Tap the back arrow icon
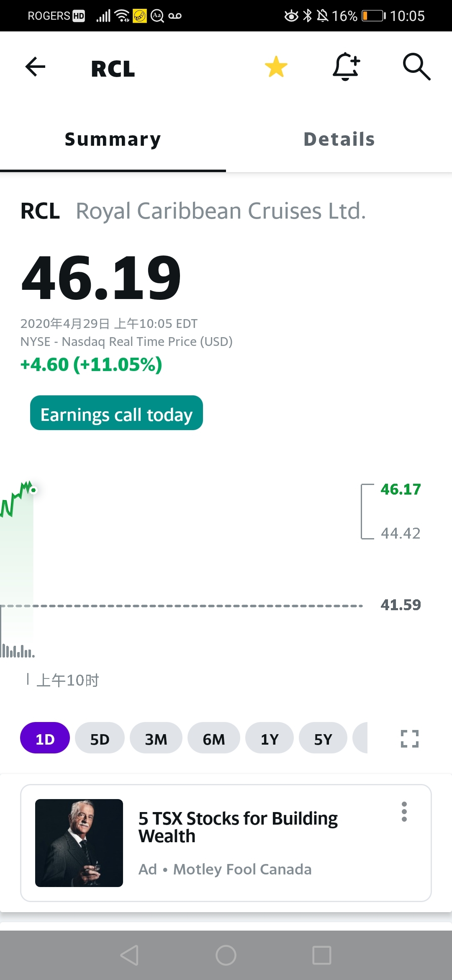This screenshot has height=980, width=452. (35, 67)
